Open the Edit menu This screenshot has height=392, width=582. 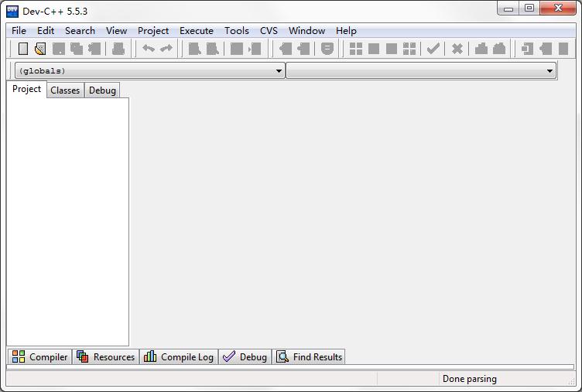46,30
